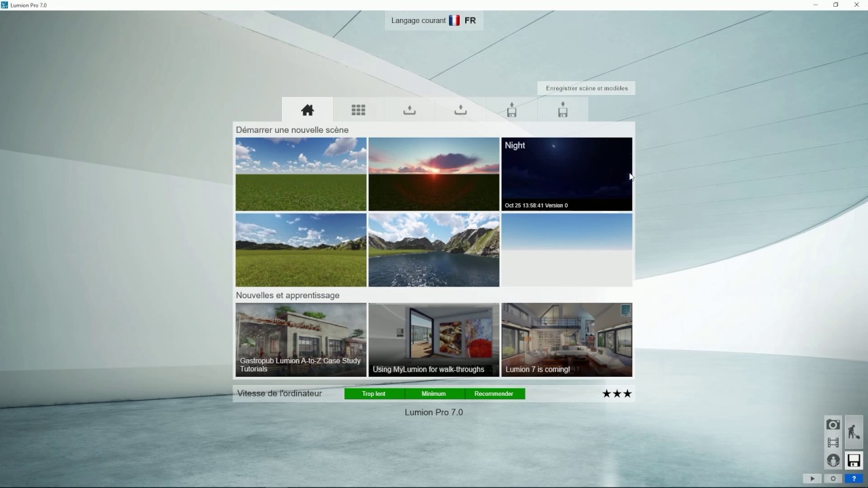This screenshot has width=868, height=488.
Task: Open 360 panorama mode icon
Action: pos(833,460)
